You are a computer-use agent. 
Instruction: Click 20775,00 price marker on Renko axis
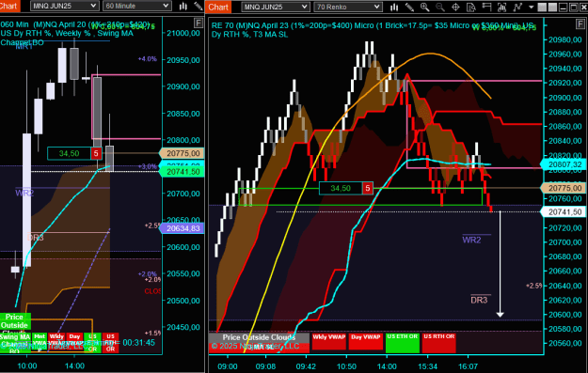(x=563, y=188)
